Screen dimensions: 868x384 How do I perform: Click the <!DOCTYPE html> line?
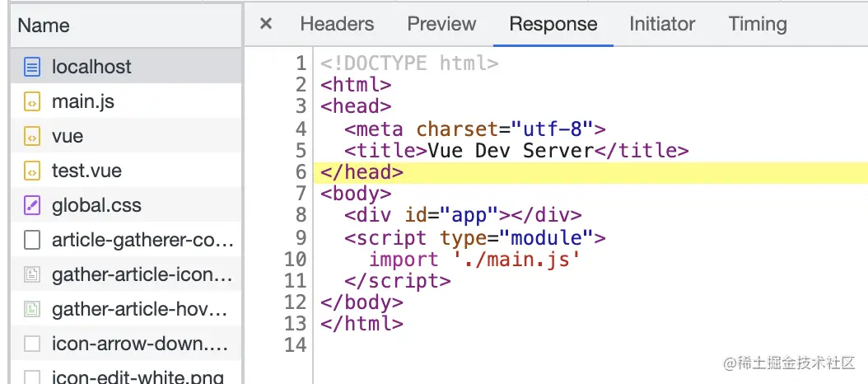point(409,63)
